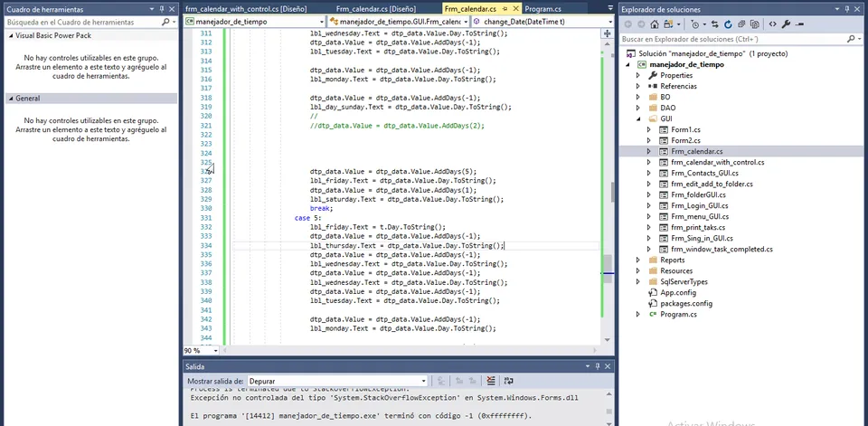Close the Frm_calendar.cs code tab

pyautogui.click(x=516, y=9)
